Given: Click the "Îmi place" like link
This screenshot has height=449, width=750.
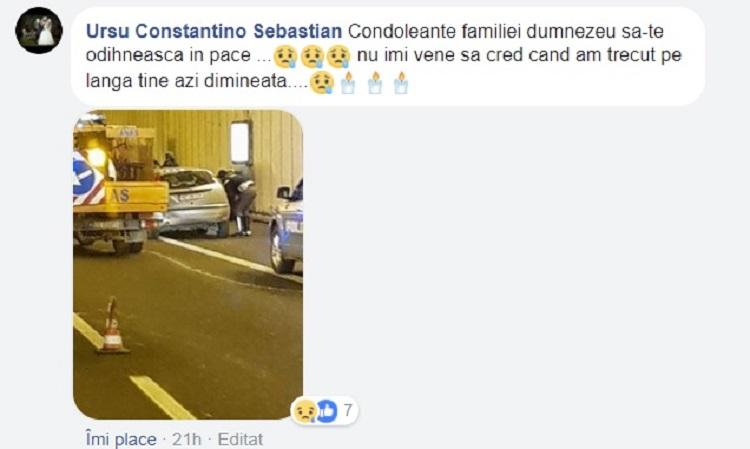Looking at the screenshot, I should (x=121, y=439).
